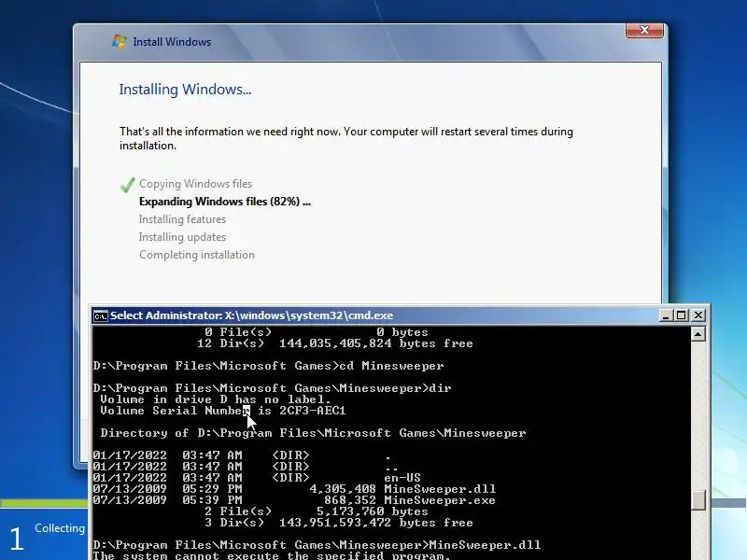Image resolution: width=747 pixels, height=560 pixels.
Task: Click the 'Completing installation' step
Action: click(x=197, y=255)
